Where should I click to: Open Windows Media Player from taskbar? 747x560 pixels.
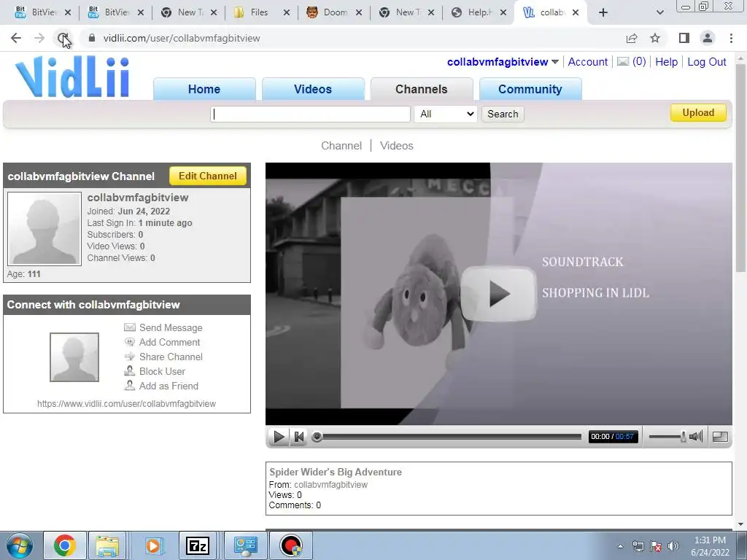coord(153,545)
